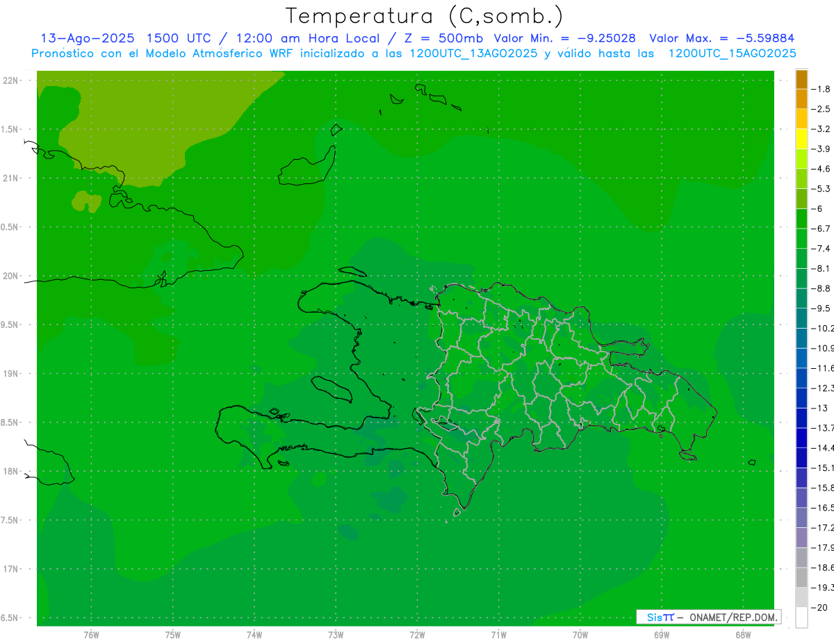834x644 pixels.
Task: Click the '22N' latitude label
Action: pyautogui.click(x=11, y=80)
